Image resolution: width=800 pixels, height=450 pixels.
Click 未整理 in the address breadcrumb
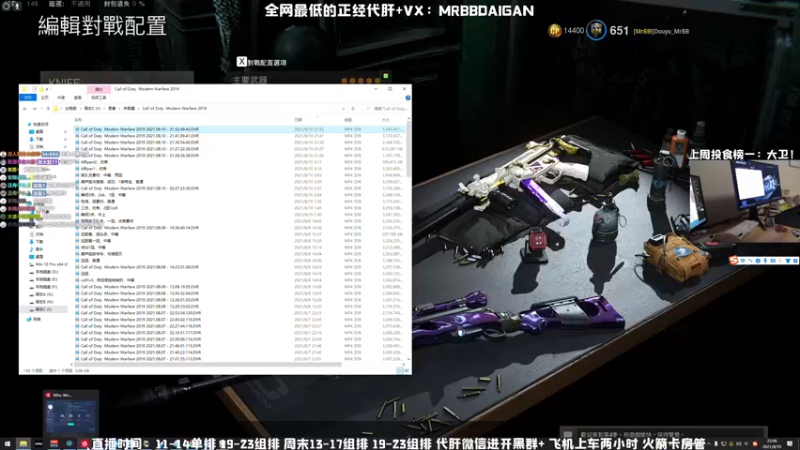click(129, 109)
